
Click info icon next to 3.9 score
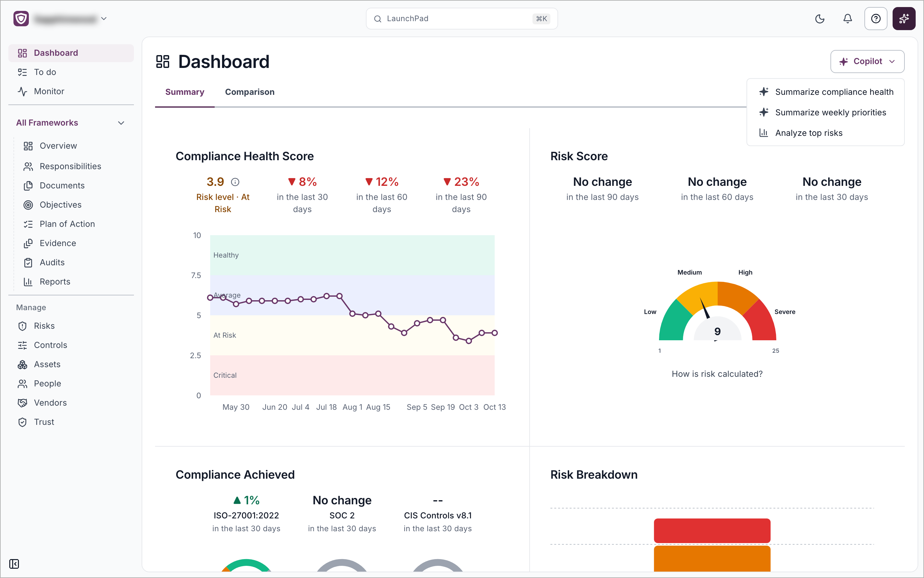pos(235,182)
